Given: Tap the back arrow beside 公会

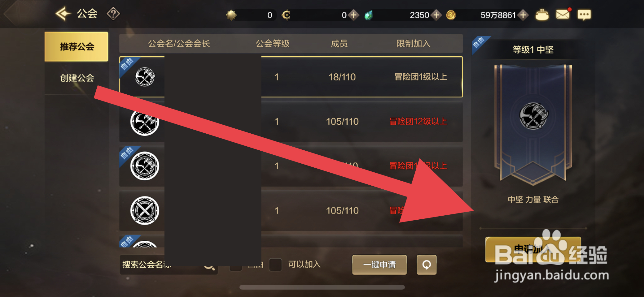Looking at the screenshot, I should (63, 14).
